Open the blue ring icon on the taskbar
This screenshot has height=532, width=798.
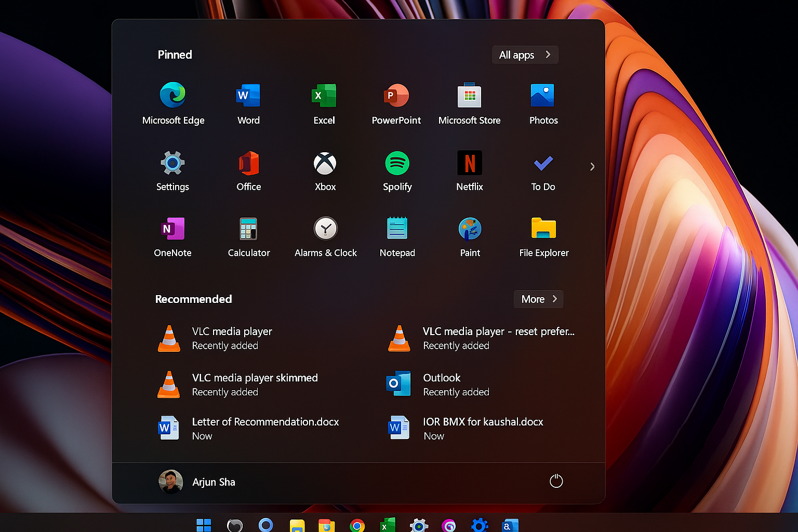click(x=265, y=525)
